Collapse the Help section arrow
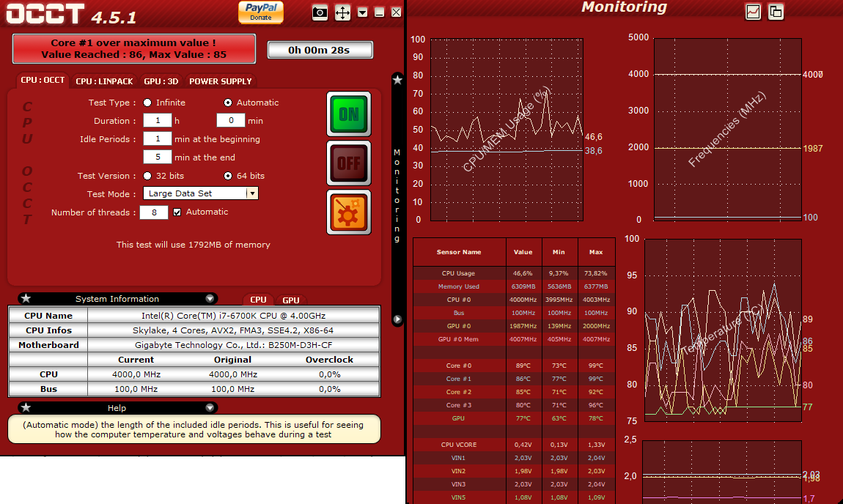Viewport: 843px width, 504px height. pyautogui.click(x=210, y=407)
